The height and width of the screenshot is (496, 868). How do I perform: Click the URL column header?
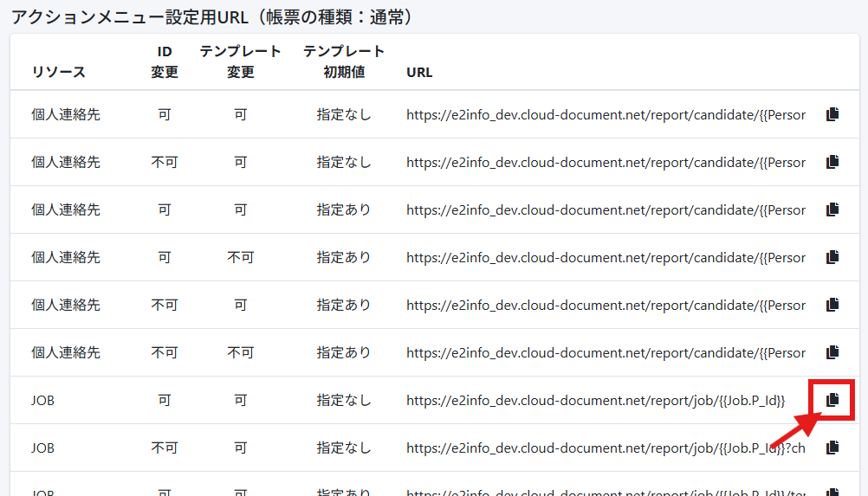click(419, 72)
